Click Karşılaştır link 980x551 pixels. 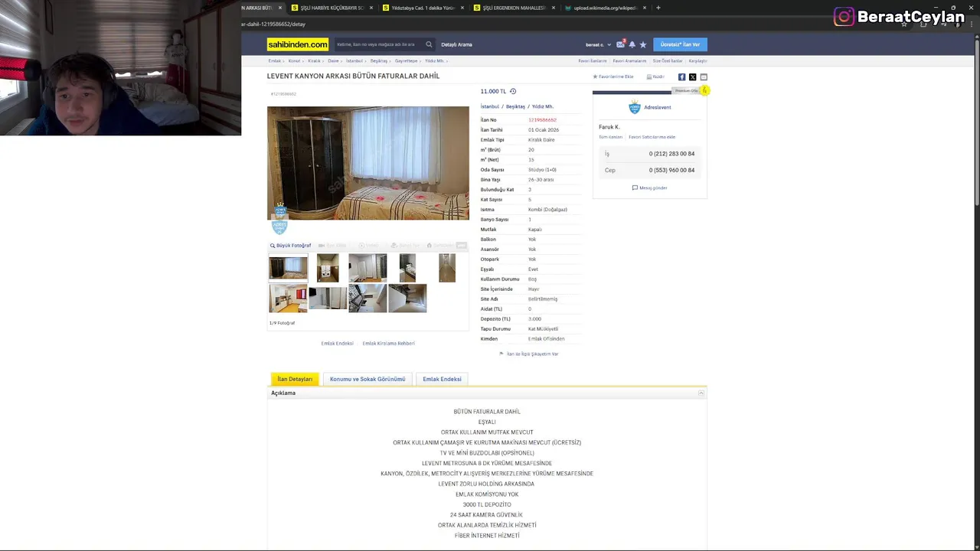(697, 60)
